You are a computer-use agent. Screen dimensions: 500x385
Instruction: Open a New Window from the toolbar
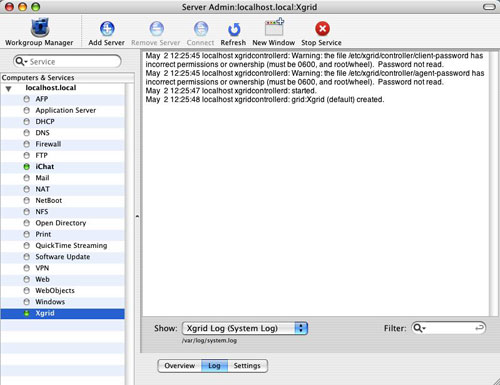click(x=274, y=33)
